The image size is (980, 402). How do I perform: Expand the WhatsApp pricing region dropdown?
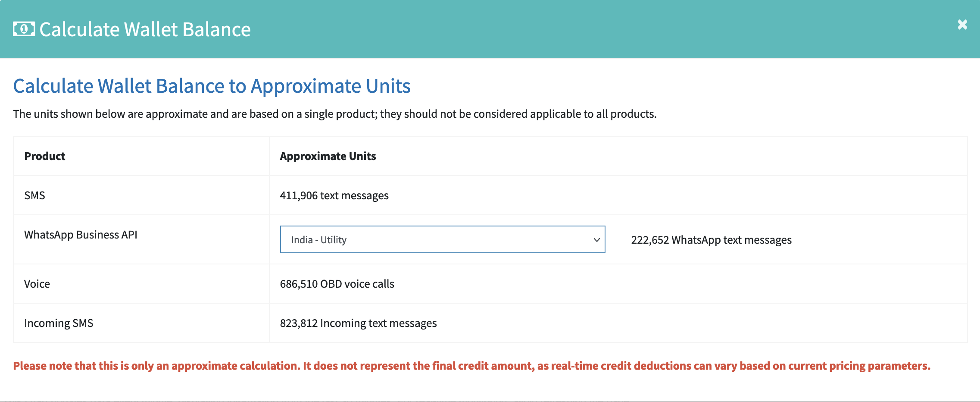pos(443,240)
